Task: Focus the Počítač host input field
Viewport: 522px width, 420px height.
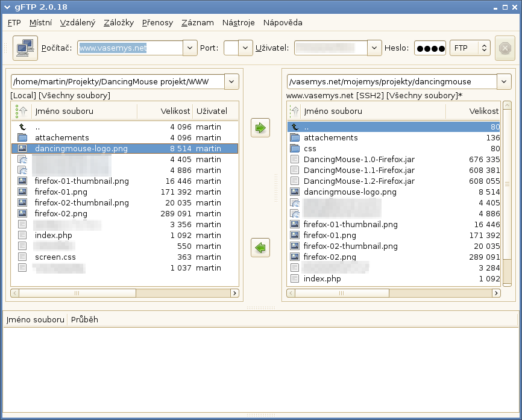Action: tap(130, 48)
